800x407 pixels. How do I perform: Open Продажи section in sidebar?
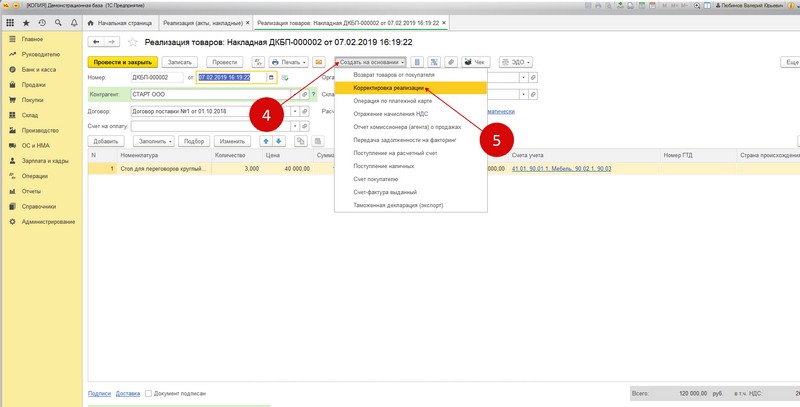[33, 85]
